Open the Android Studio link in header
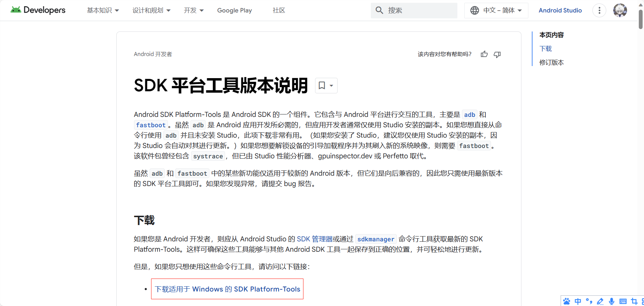 pos(560,10)
